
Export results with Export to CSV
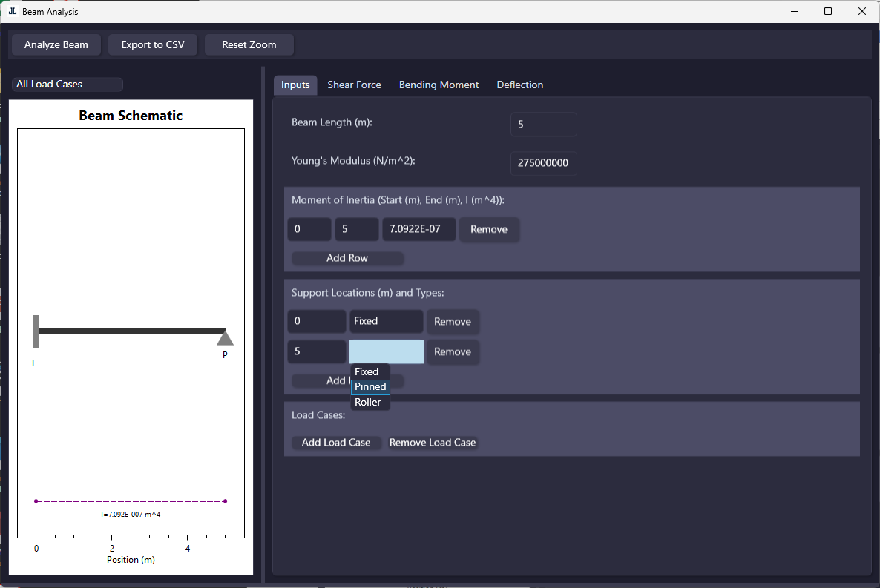click(153, 44)
